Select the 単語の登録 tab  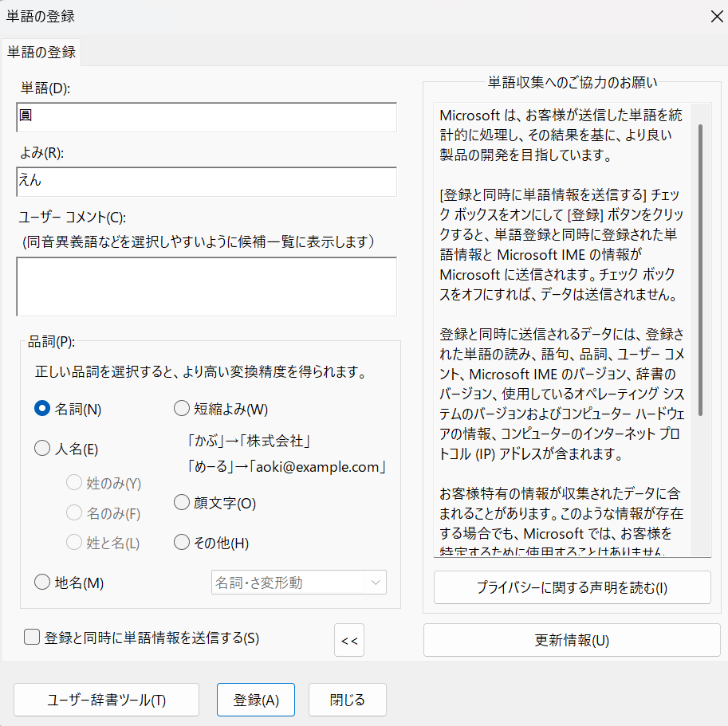[x=41, y=53]
